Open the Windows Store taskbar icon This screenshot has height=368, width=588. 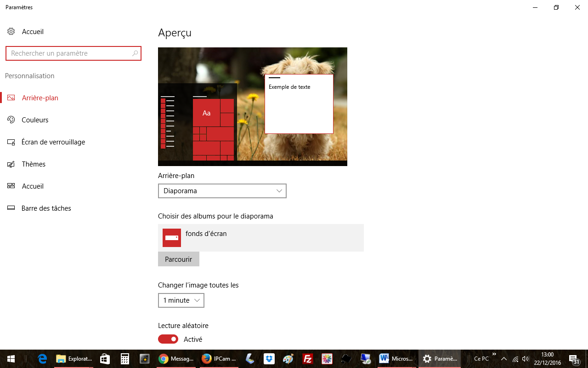(105, 359)
